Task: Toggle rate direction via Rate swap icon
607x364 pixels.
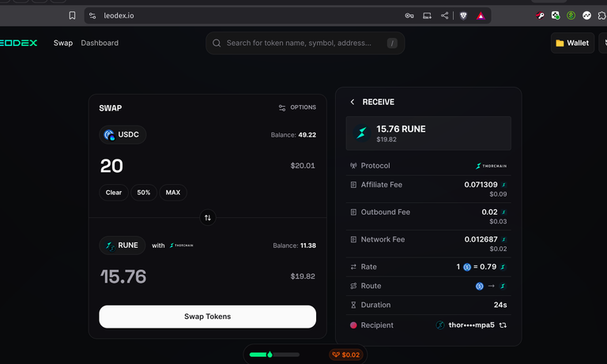Action: (353, 267)
